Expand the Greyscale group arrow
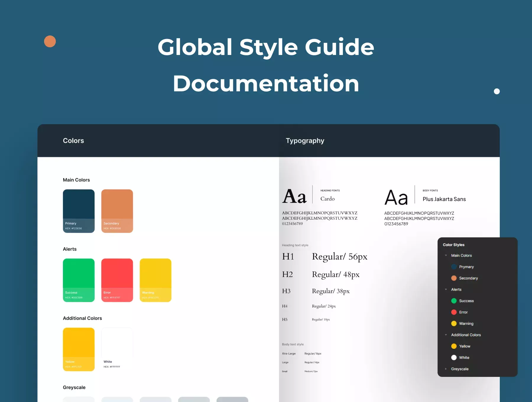 (x=446, y=369)
